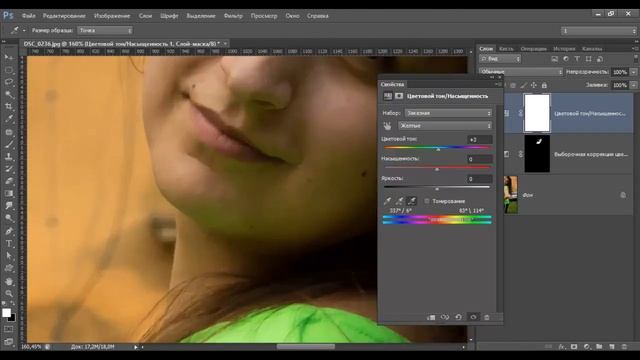640x360 pixels.
Task: Toggle type layer filter in Layers
Action: pyautogui.click(x=577, y=59)
